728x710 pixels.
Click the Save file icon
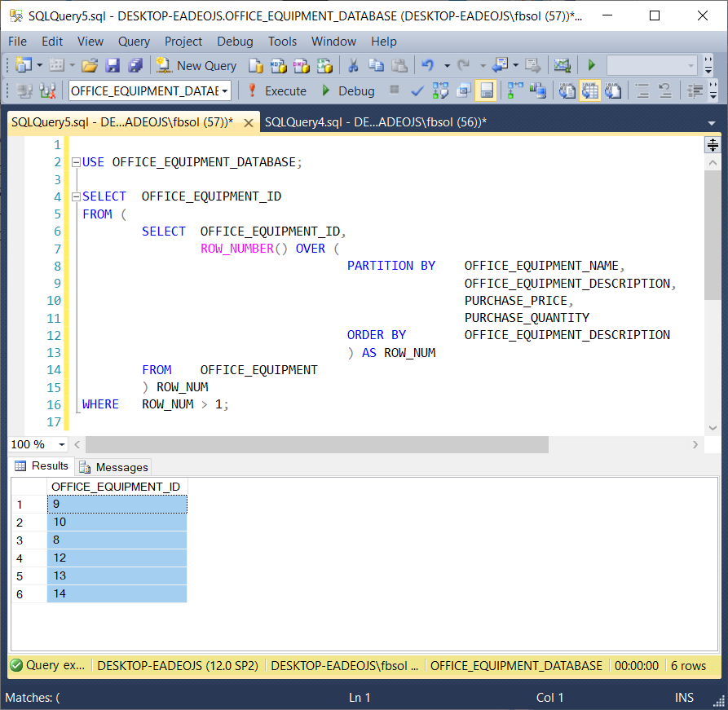click(x=113, y=65)
